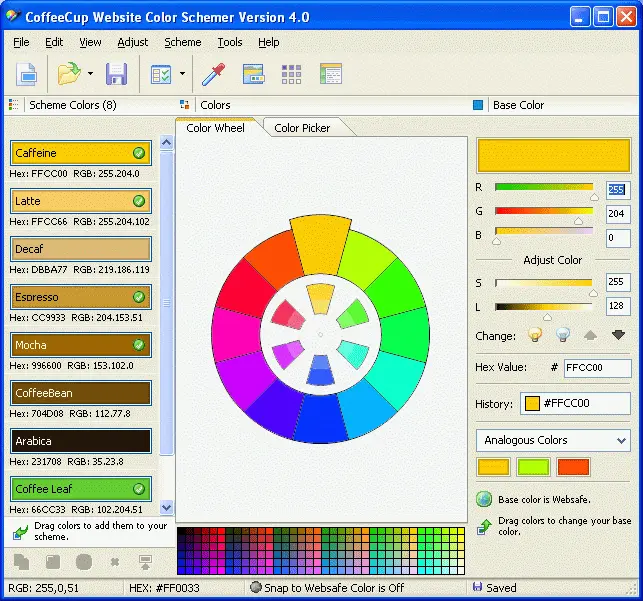Open the View menu
This screenshot has width=643, height=601.
click(x=90, y=42)
